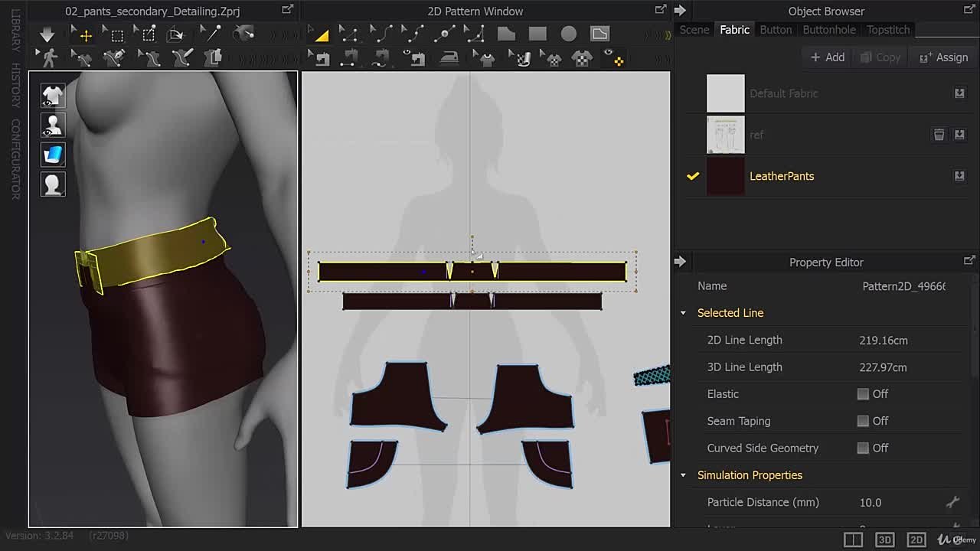Turn on Curved Side Geometry checkbox

[863, 448]
